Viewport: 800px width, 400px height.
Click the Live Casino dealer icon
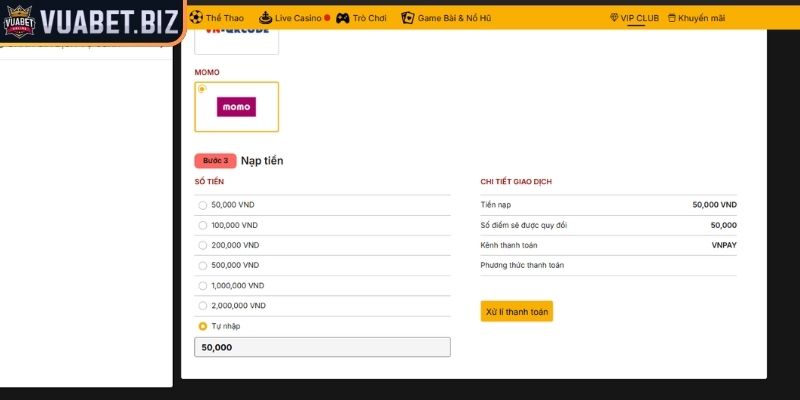(265, 18)
